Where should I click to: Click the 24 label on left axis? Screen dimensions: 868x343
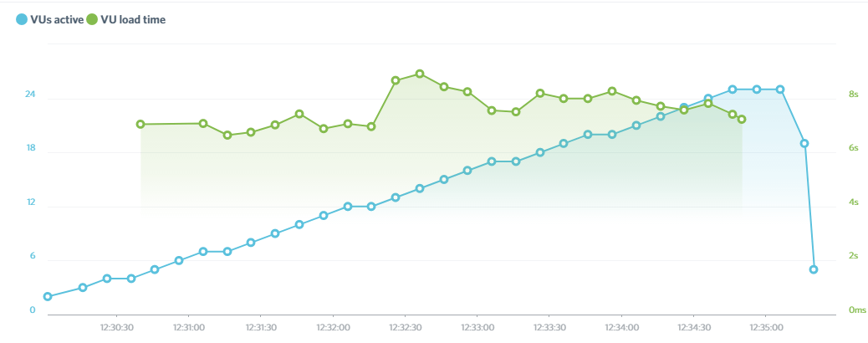click(30, 95)
